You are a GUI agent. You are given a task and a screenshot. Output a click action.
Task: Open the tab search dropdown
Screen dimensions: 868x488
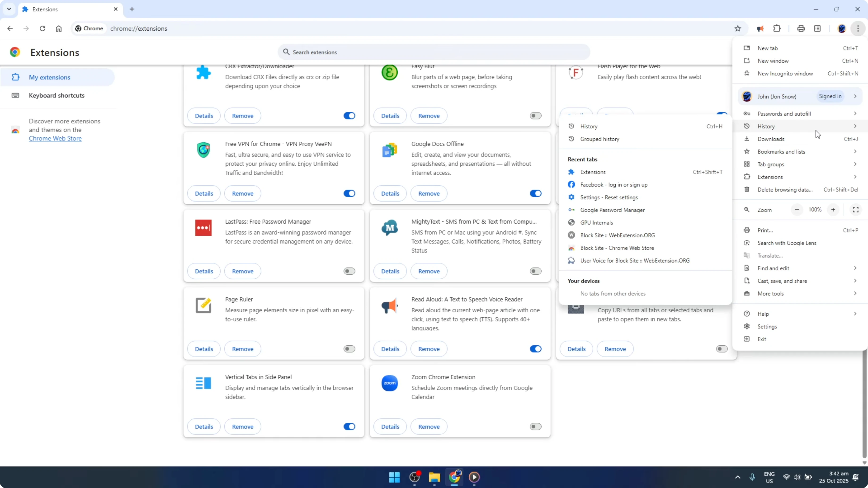click(9, 9)
